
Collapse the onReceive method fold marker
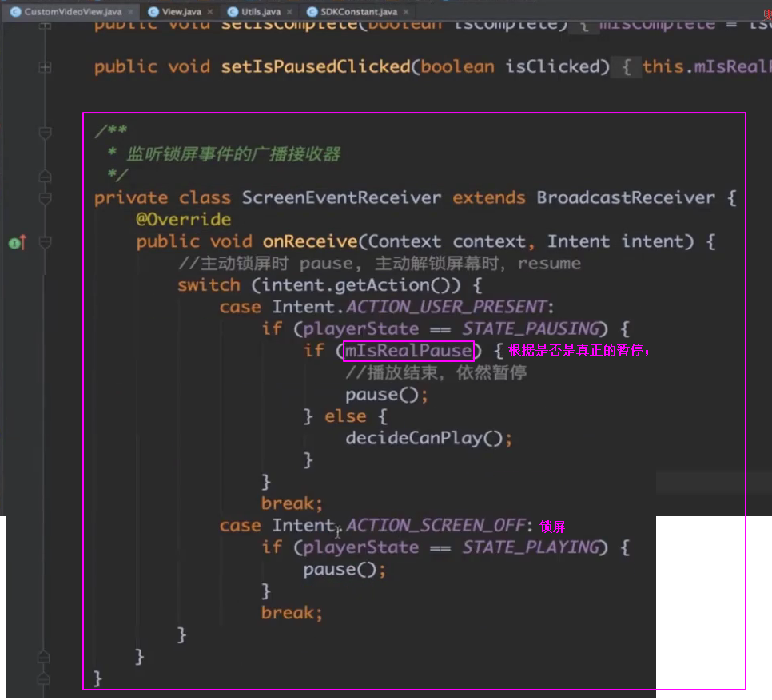[45, 242]
